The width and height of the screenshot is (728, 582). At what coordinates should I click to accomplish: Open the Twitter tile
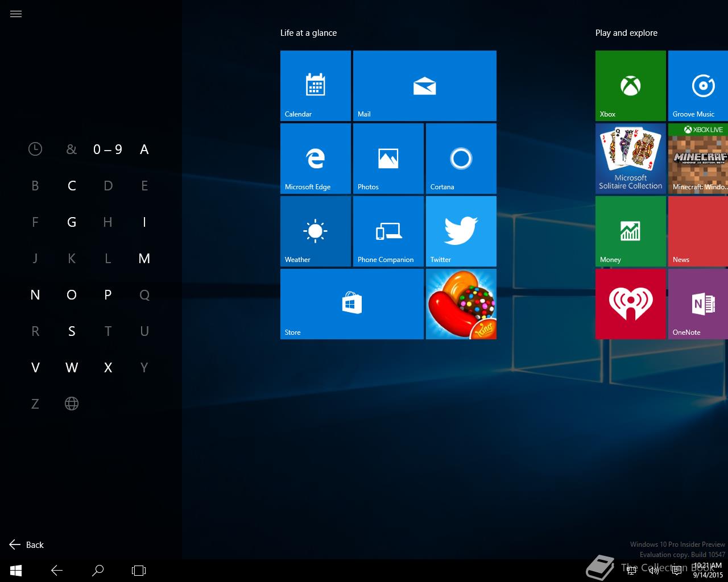tap(461, 231)
